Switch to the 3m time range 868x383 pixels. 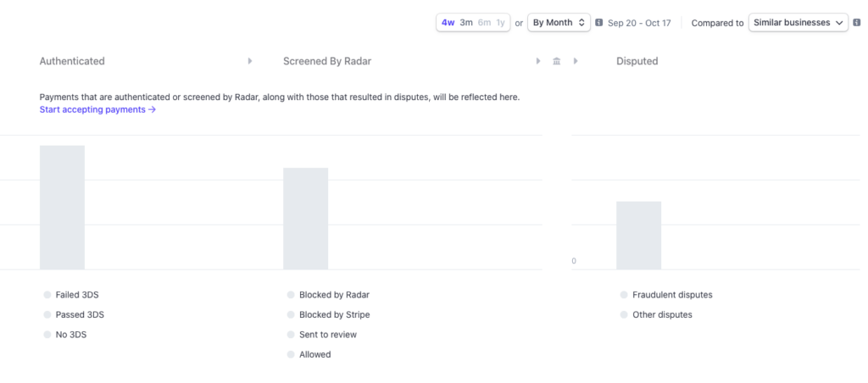point(466,23)
